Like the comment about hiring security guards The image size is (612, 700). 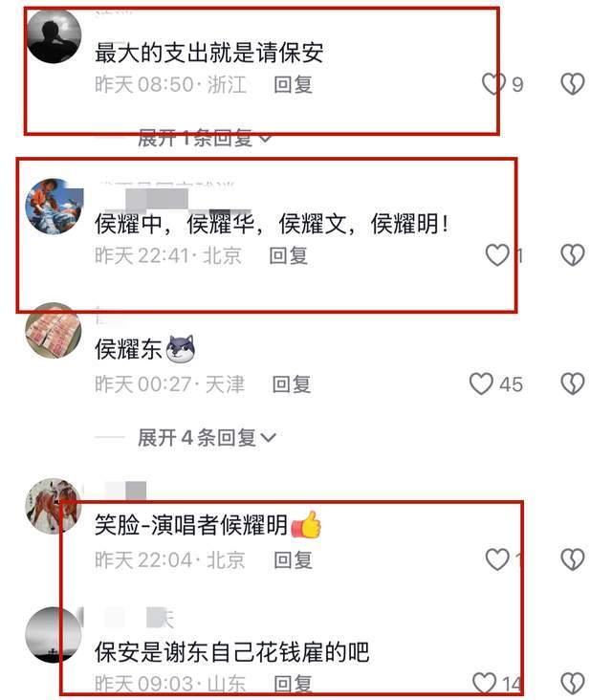493,84
